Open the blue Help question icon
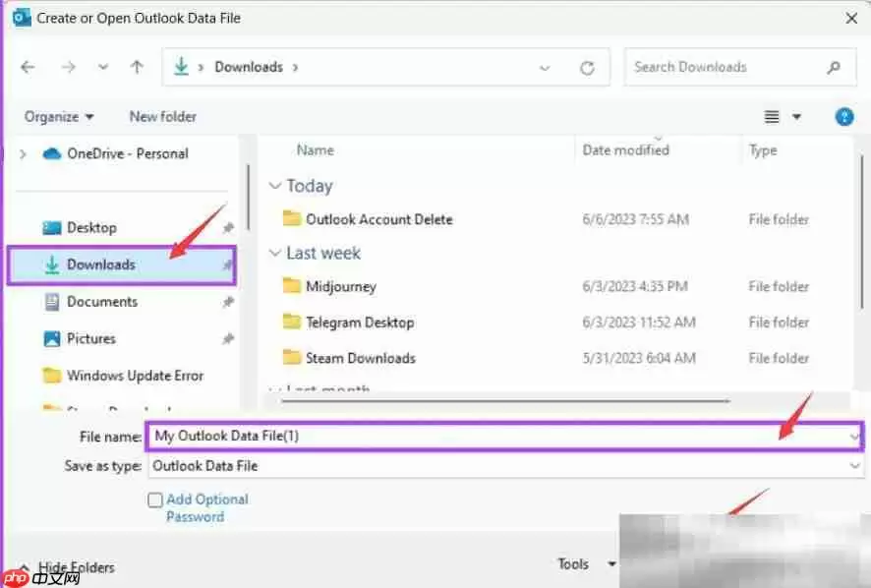The width and height of the screenshot is (871, 588). tap(843, 116)
